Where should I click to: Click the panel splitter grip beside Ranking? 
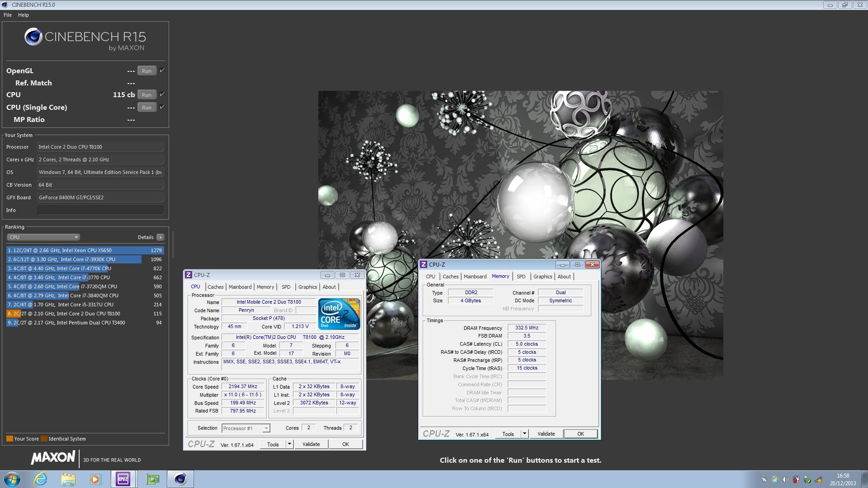pyautogui.click(x=173, y=244)
